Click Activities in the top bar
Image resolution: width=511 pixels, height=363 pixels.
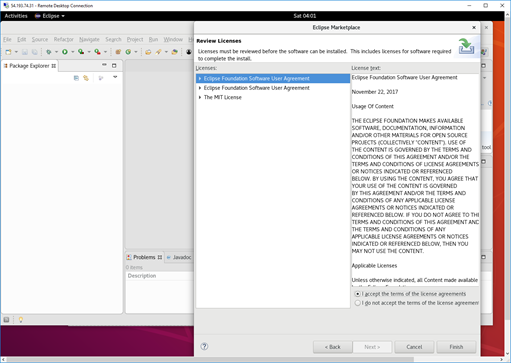pyautogui.click(x=16, y=16)
